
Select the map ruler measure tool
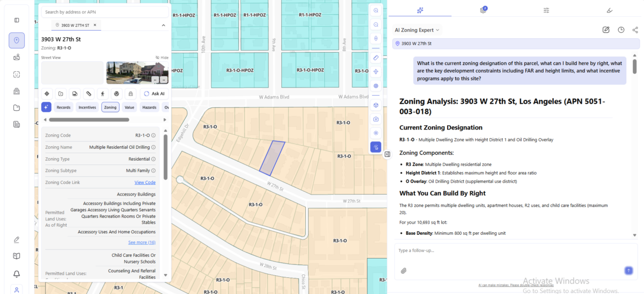tap(376, 58)
